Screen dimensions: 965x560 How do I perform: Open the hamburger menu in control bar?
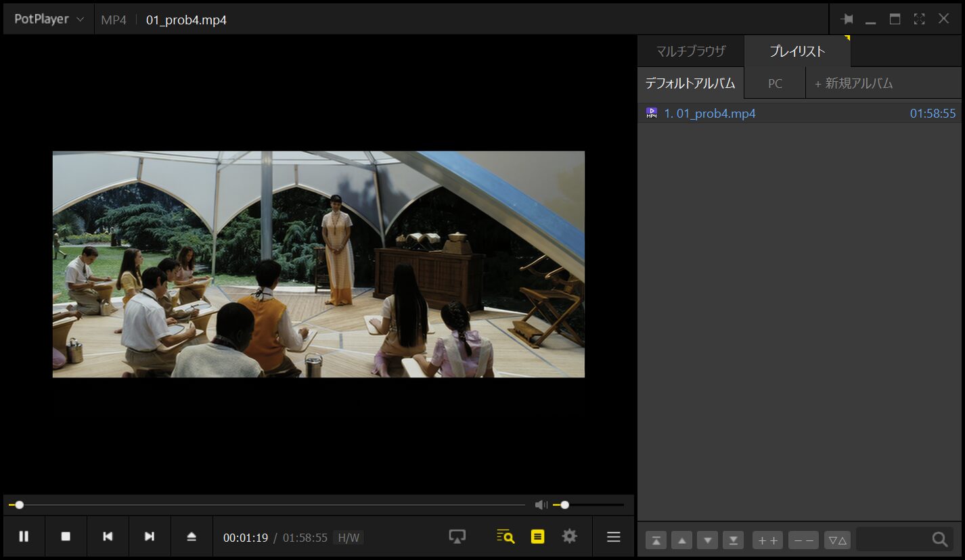coord(614,536)
